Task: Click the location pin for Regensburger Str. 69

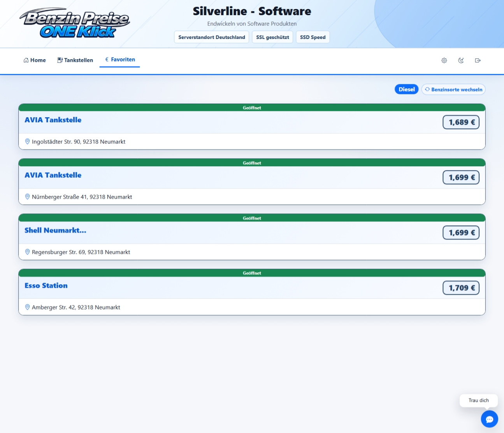Action: pyautogui.click(x=27, y=252)
